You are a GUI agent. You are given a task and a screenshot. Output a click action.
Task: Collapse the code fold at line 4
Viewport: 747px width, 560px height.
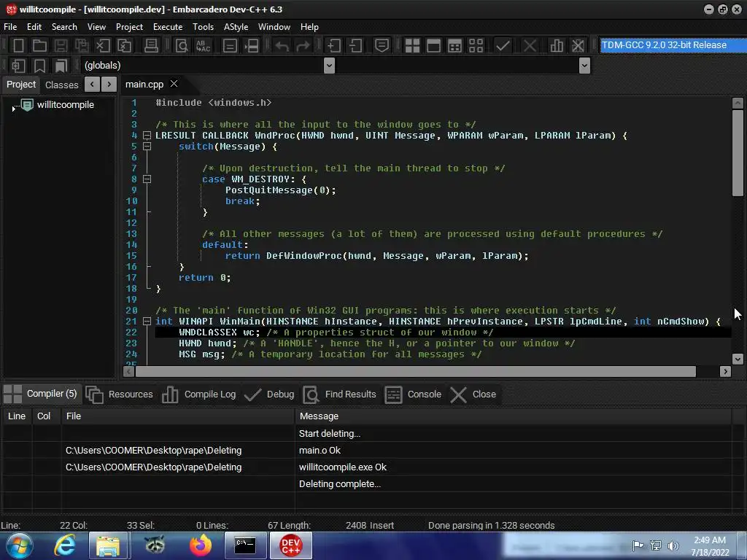pos(147,136)
